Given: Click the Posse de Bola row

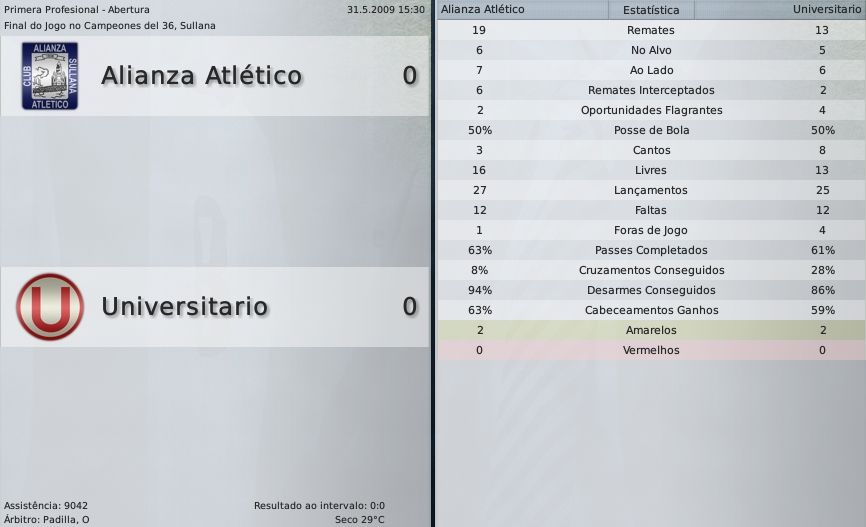Looking at the screenshot, I should coord(650,130).
